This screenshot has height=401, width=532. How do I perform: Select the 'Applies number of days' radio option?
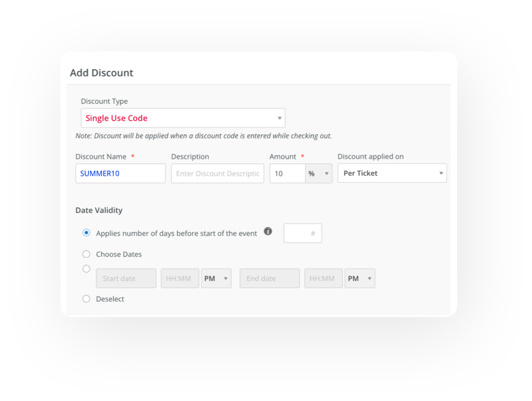click(x=87, y=233)
